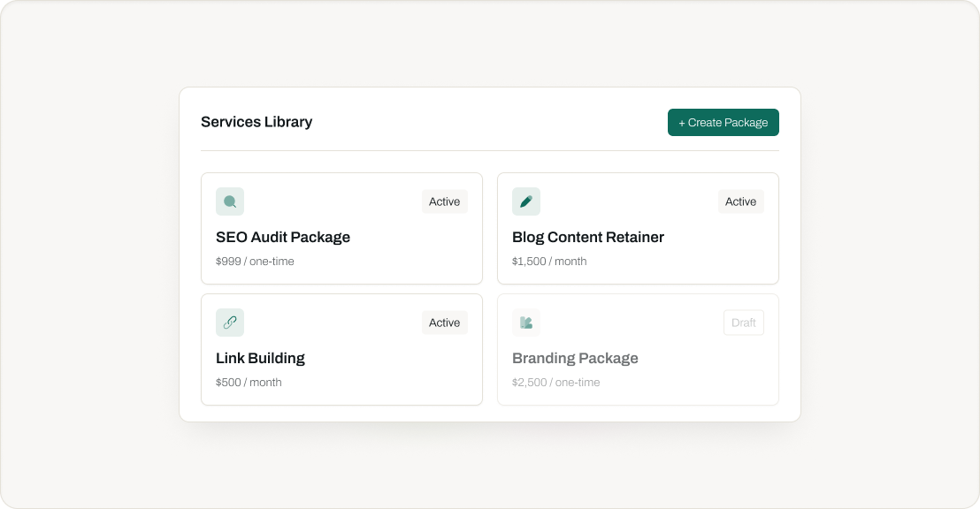Screen dimensions: 980x509
Task: Click the $999 / one-time price
Action: 255,262
